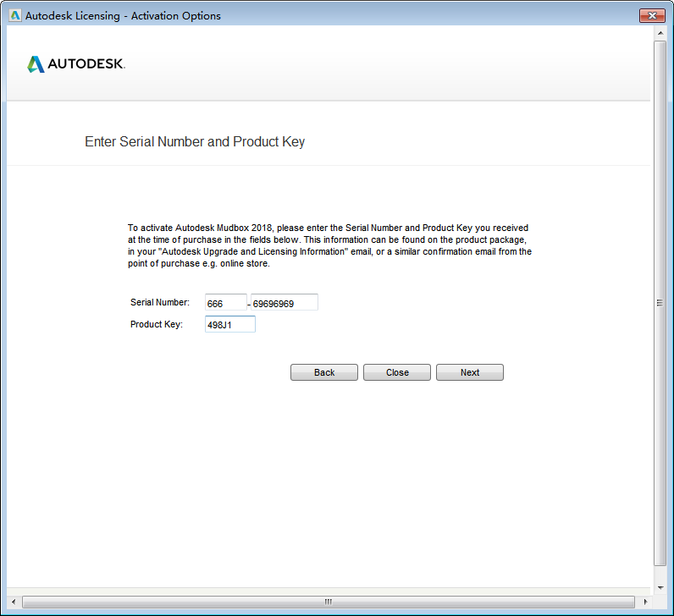
Task: Click the vertical scrollbar down arrow
Action: pos(660,587)
